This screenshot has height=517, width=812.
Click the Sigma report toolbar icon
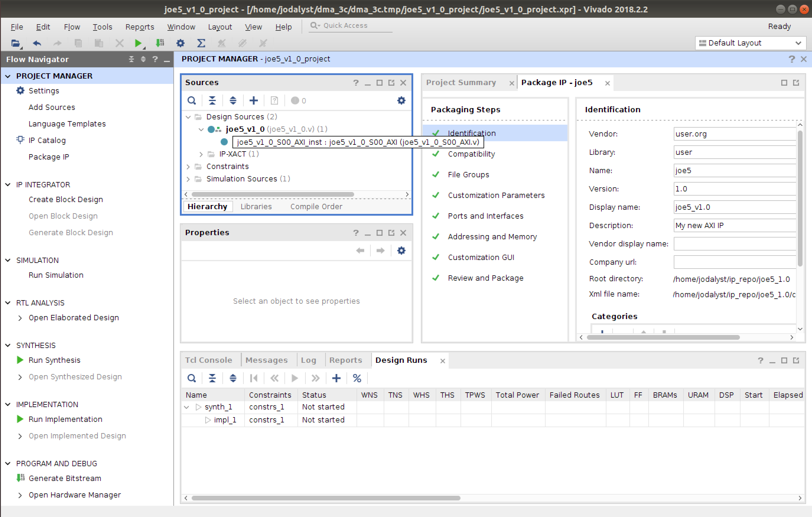tap(201, 43)
